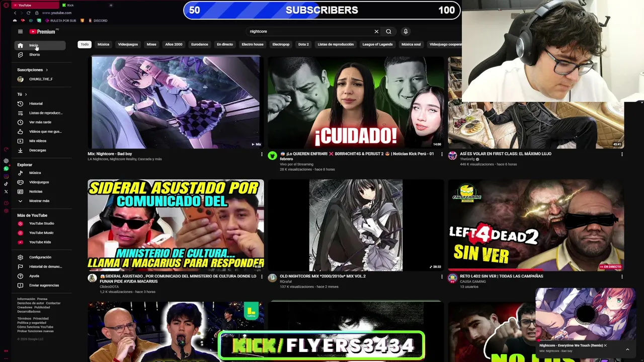This screenshot has width=644, height=362.
Task: Select the Años 2000 filter chip
Action: click(174, 44)
